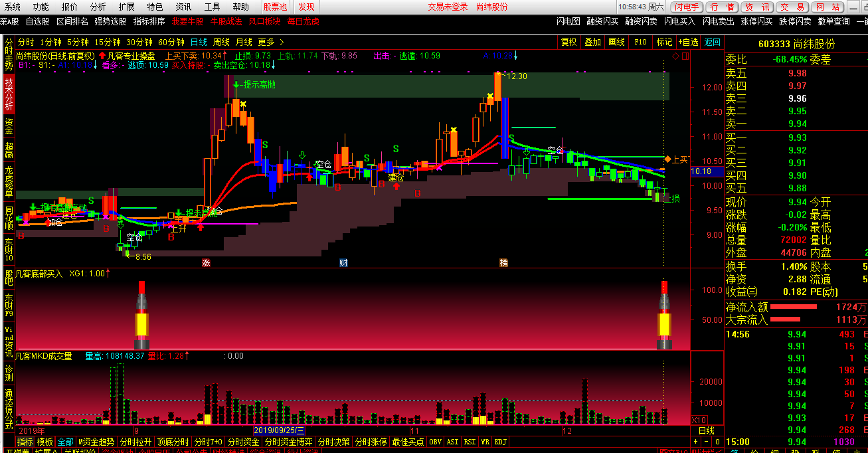The width and height of the screenshot is (868, 453).
Task: Open the 扩展 menu
Action: tap(126, 7)
